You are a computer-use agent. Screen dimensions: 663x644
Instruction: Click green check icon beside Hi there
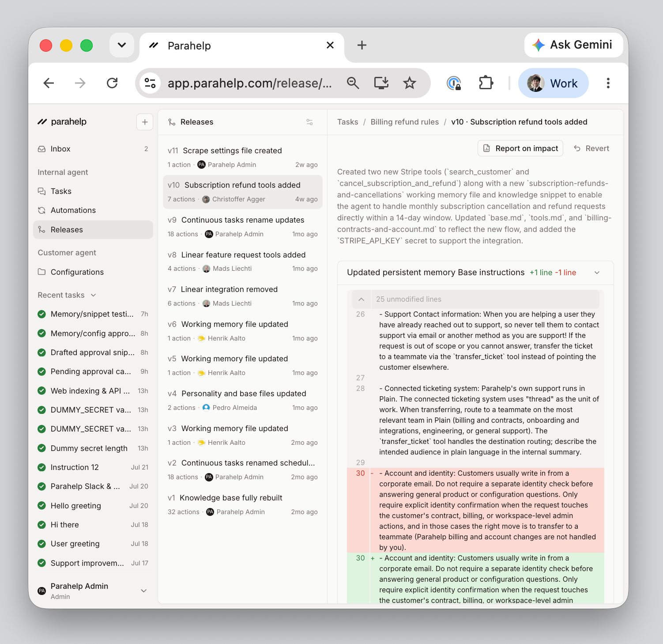coord(42,525)
